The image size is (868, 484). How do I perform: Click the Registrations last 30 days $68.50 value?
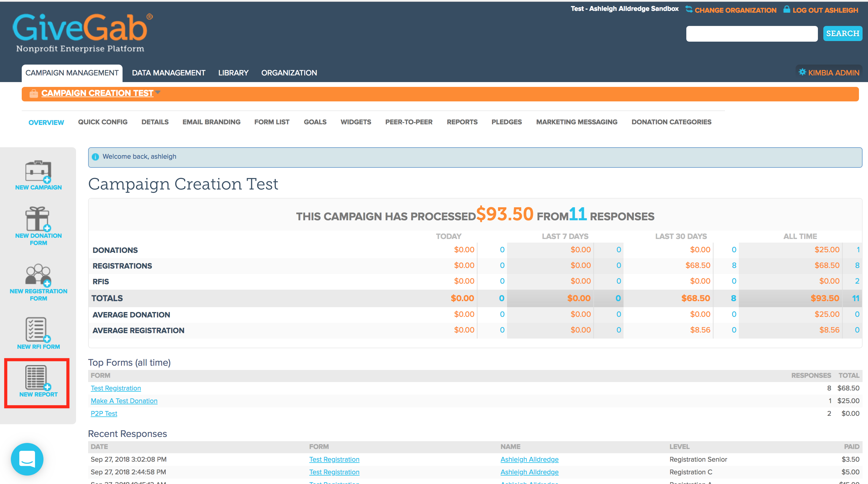tap(697, 266)
